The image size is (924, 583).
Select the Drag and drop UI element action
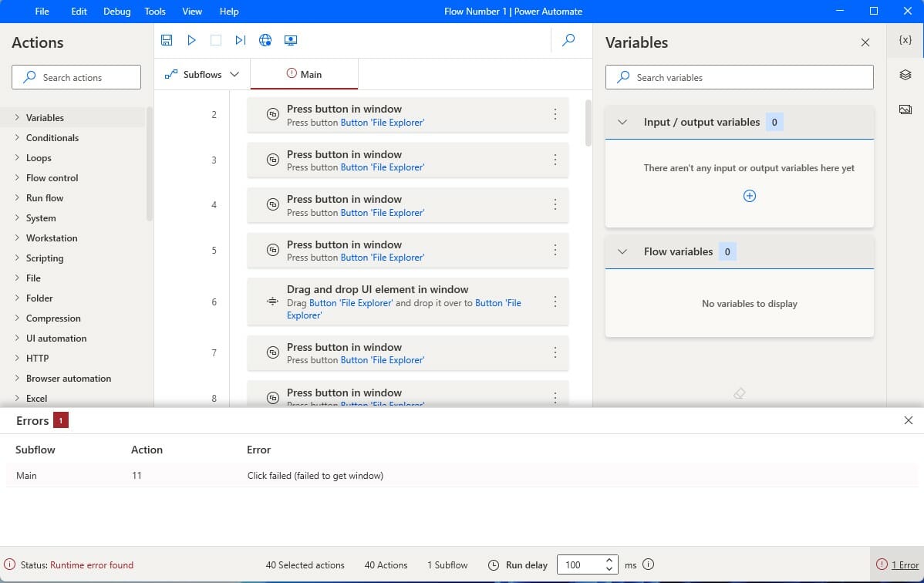tap(408, 302)
